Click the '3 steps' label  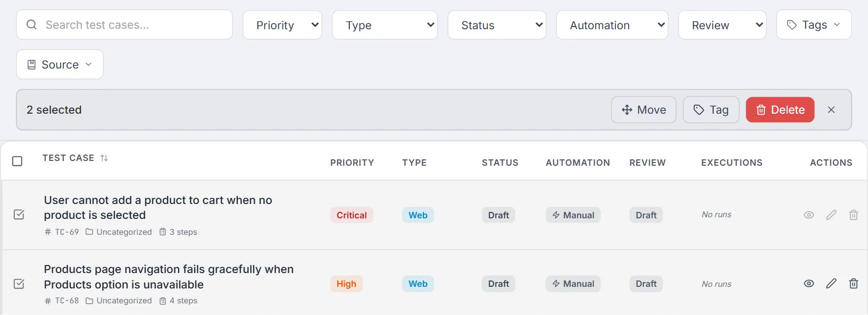[183, 232]
